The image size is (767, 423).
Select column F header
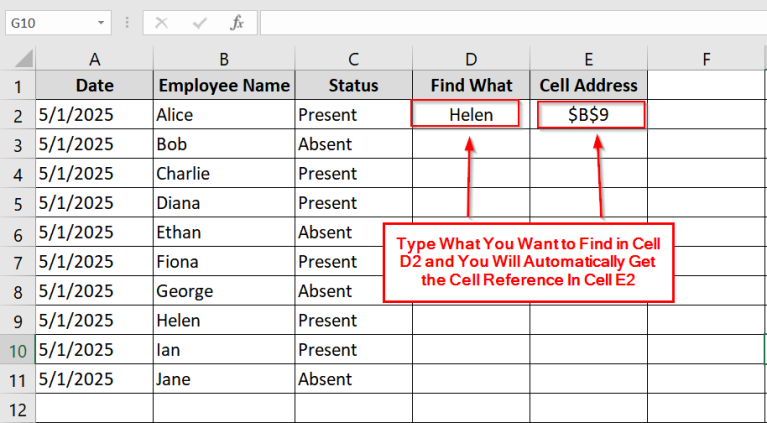click(706, 59)
